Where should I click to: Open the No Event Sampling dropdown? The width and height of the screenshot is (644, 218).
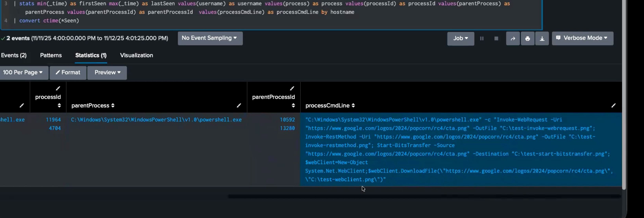pos(210,38)
